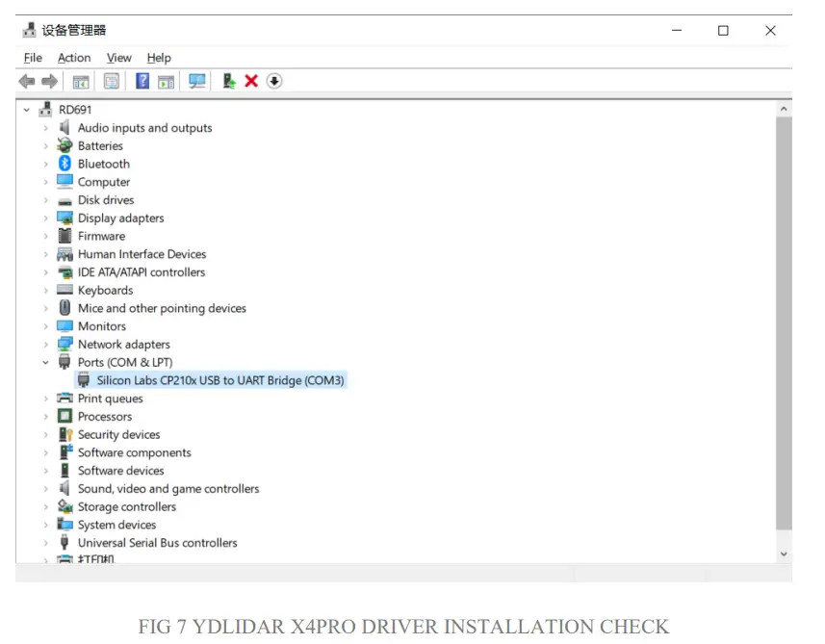Uninstall the selected device via red X icon
The height and width of the screenshot is (644, 825).
point(250,81)
